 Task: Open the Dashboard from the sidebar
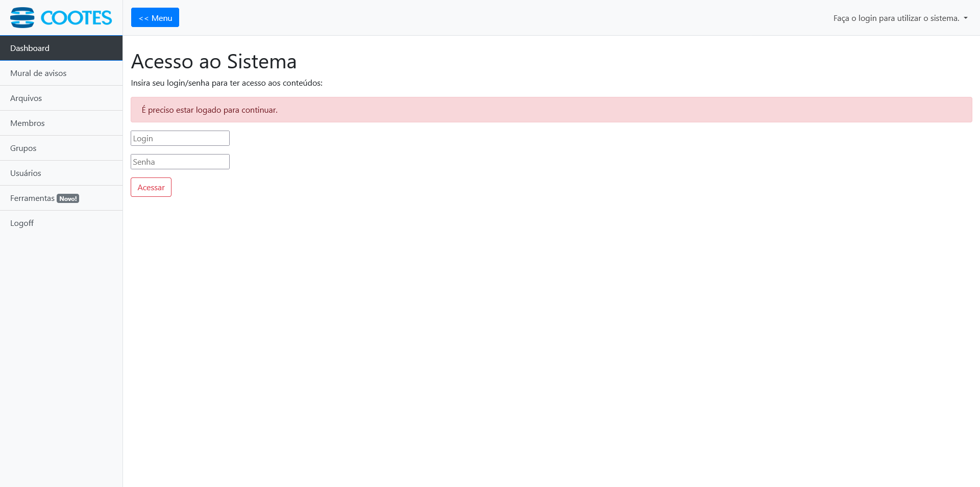pyautogui.click(x=29, y=47)
